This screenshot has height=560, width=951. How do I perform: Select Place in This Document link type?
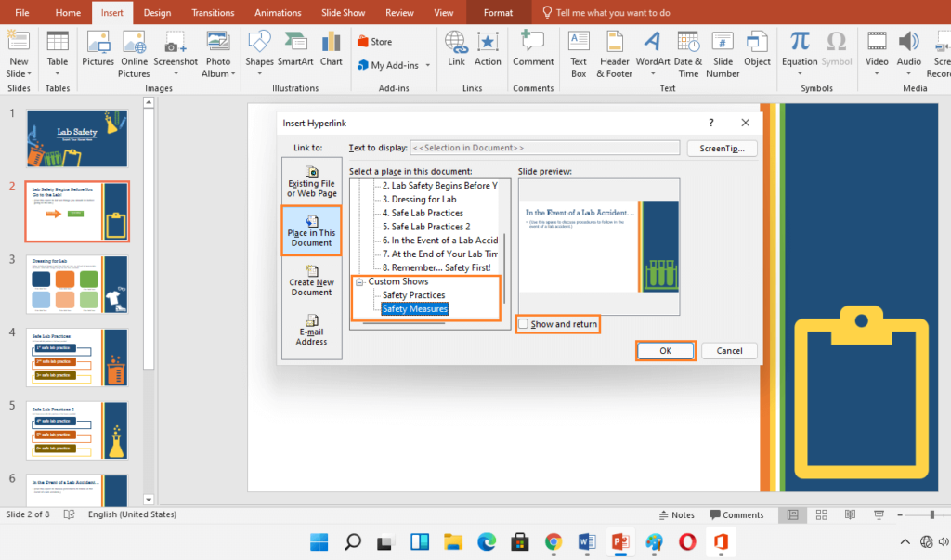coord(312,231)
